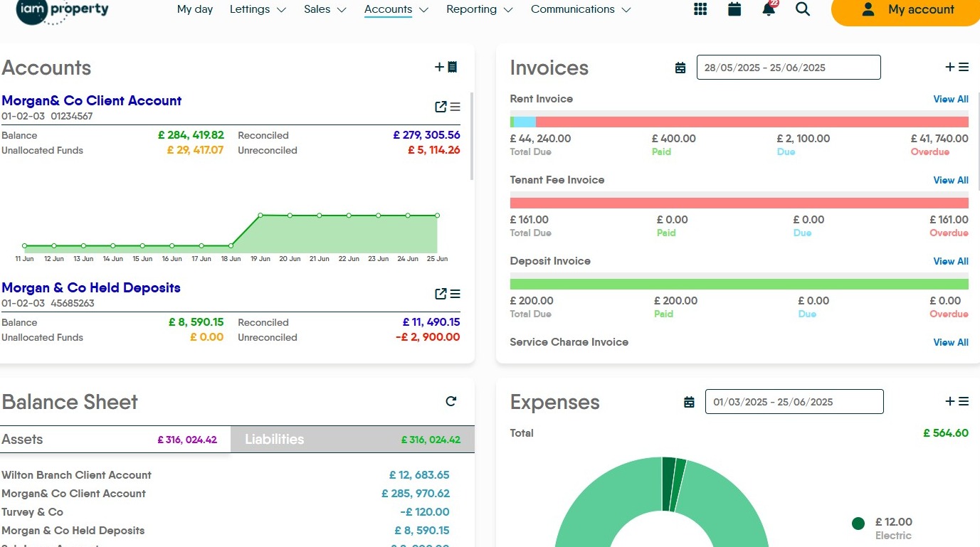The height and width of the screenshot is (547, 980).
Task: Open the calendar icon in the top bar
Action: tap(734, 9)
